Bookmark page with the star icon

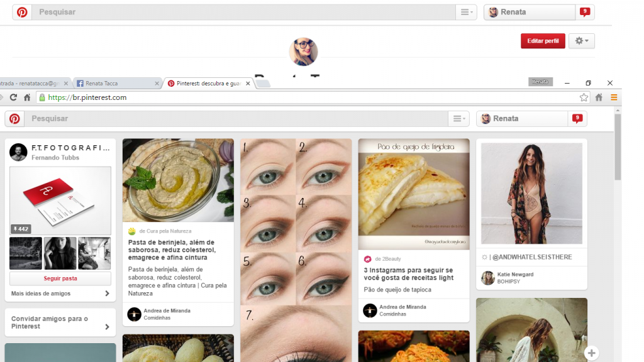coord(584,97)
